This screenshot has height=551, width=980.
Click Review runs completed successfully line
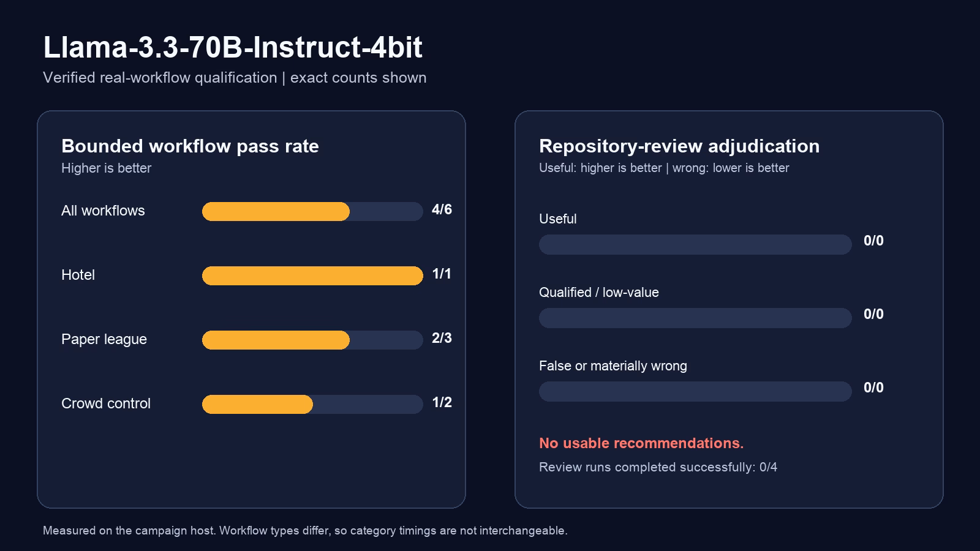tap(658, 467)
